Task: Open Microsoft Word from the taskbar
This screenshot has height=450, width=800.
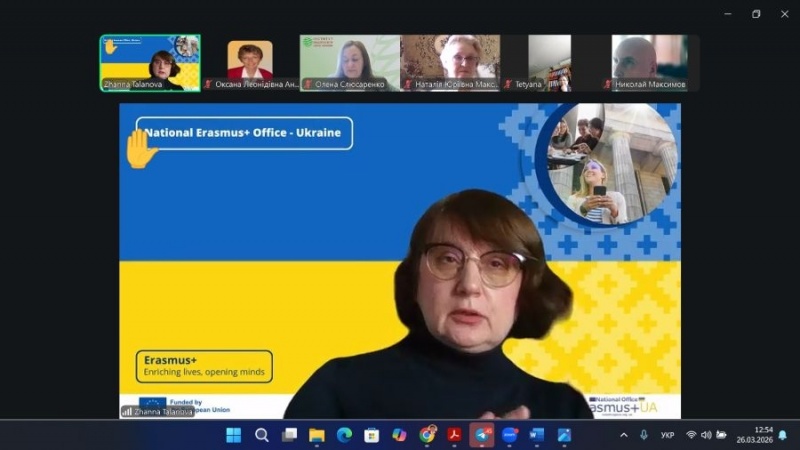Action: pos(537,435)
